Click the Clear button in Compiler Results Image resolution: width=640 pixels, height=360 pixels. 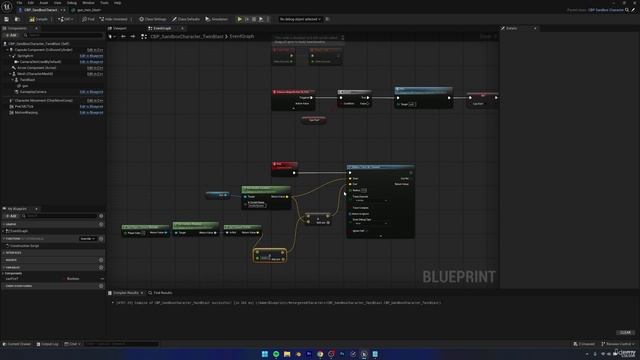(x=626, y=333)
